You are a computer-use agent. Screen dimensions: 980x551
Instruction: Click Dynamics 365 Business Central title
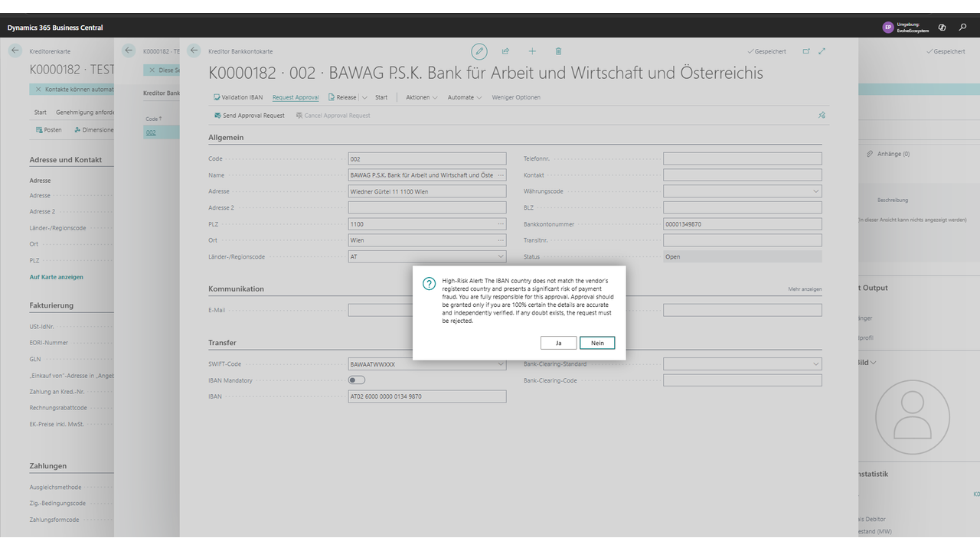pos(55,28)
